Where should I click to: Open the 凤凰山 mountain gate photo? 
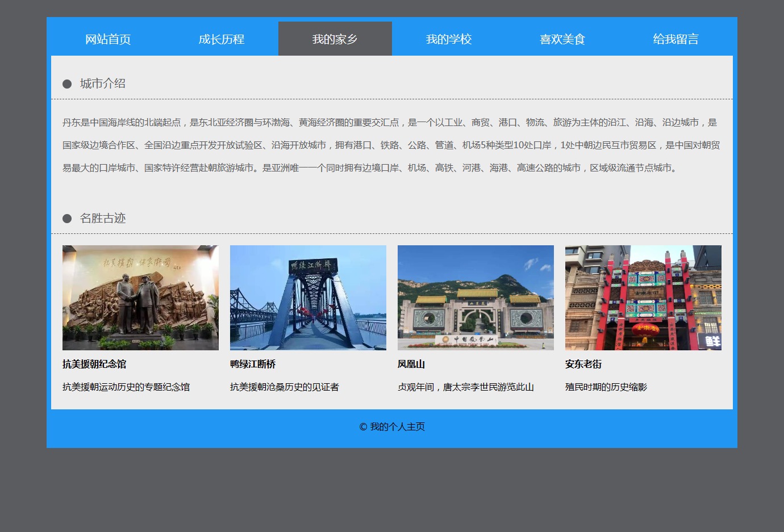coord(476,298)
